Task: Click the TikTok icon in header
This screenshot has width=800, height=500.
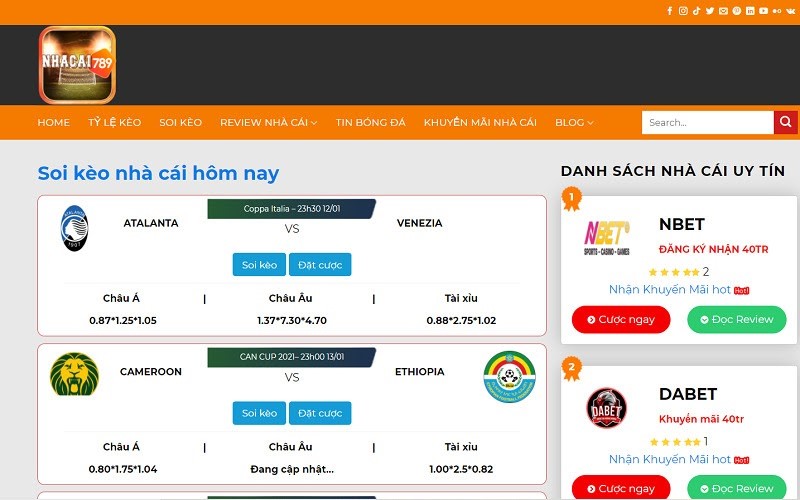Action: [696, 11]
